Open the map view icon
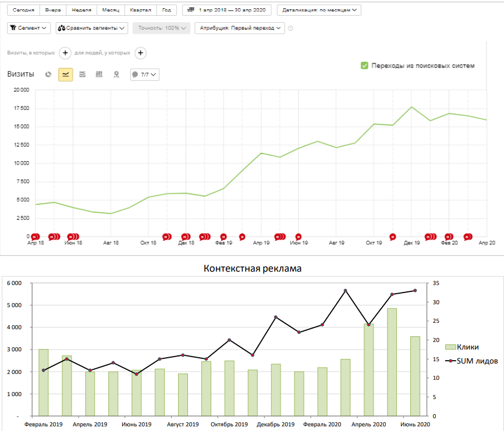This screenshot has width=504, height=431. pos(116,74)
